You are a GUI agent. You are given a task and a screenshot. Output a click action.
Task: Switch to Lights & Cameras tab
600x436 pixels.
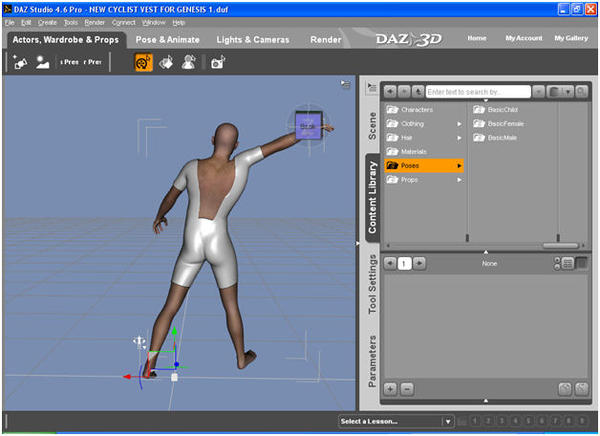[x=253, y=40]
